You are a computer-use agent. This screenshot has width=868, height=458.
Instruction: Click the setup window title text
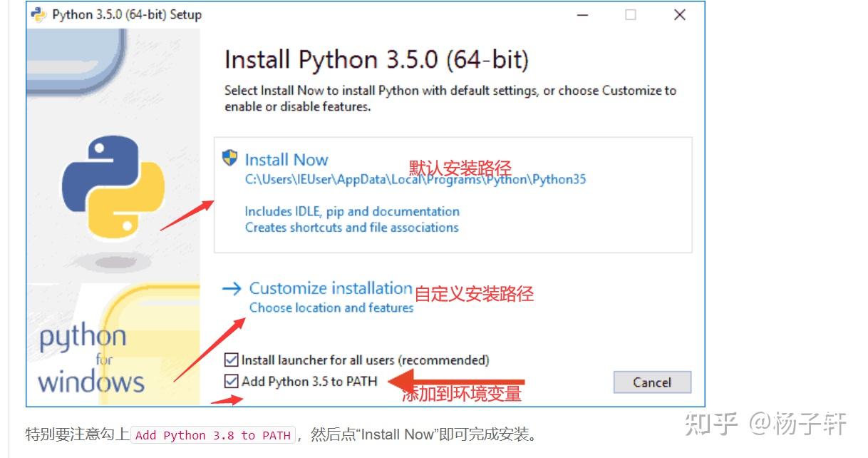click(127, 14)
